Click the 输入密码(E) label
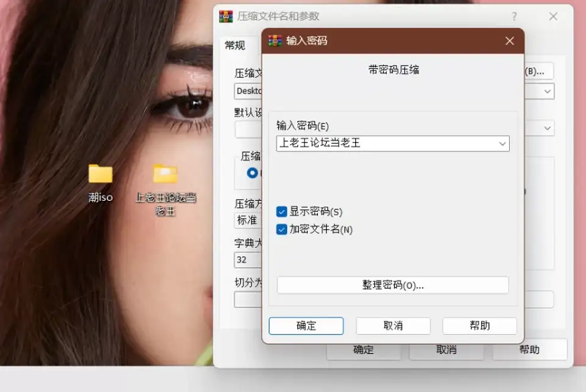 pos(302,126)
